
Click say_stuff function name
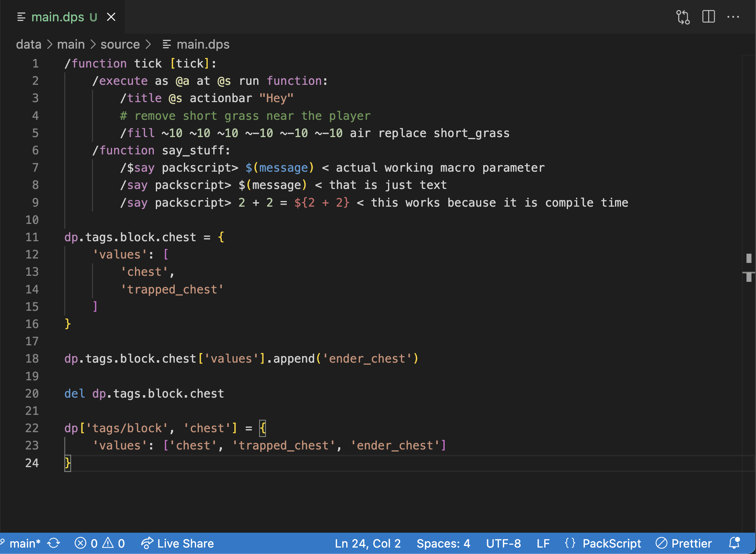tap(193, 151)
